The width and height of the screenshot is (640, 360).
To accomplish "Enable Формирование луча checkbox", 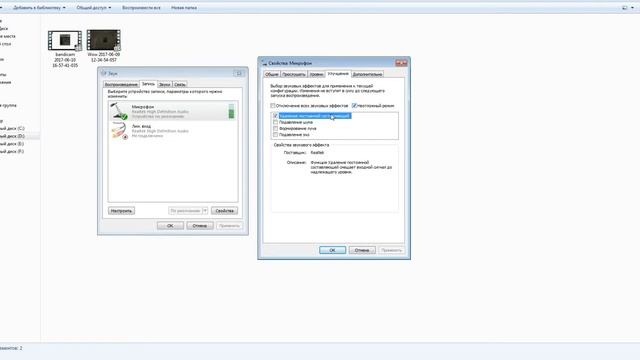I will click(276, 128).
